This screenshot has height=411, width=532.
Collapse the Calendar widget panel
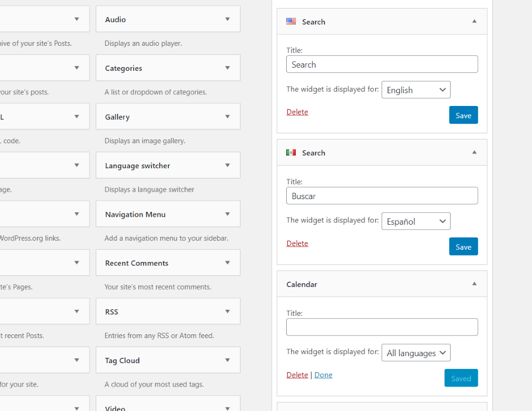[x=474, y=284]
